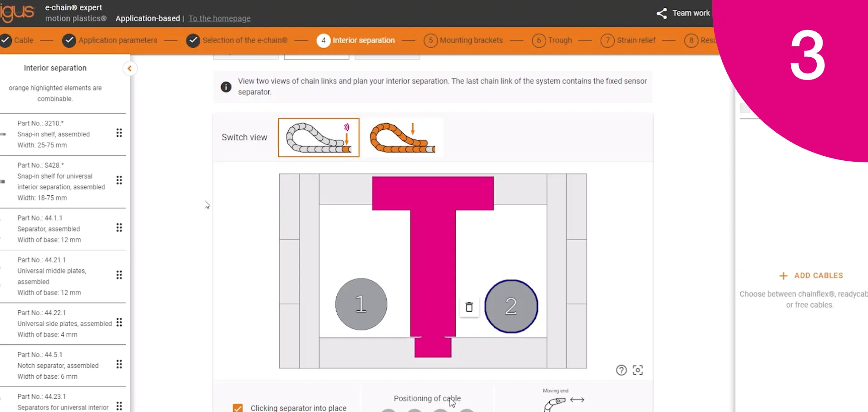Open the Team work sharing icon
The image size is (868, 412).
click(x=661, y=13)
